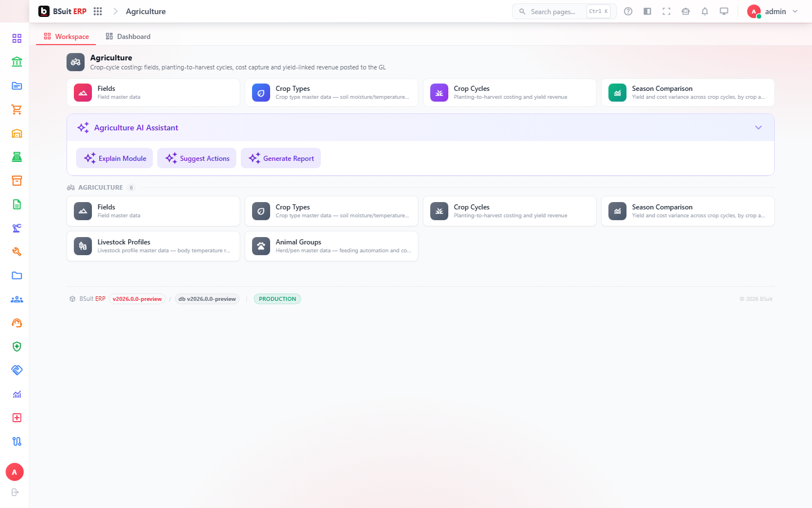
Task: Open the blue folder icon in sidebar
Action: click(17, 275)
